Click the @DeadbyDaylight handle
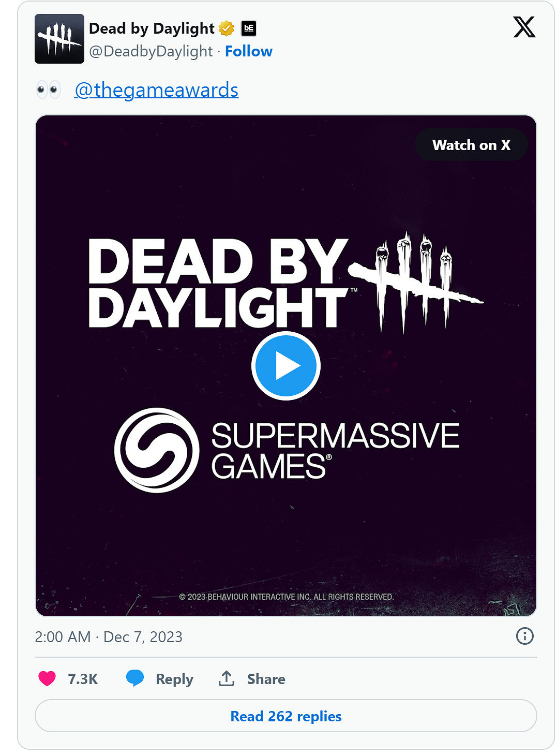Screen dimensions: 557x756 150,51
